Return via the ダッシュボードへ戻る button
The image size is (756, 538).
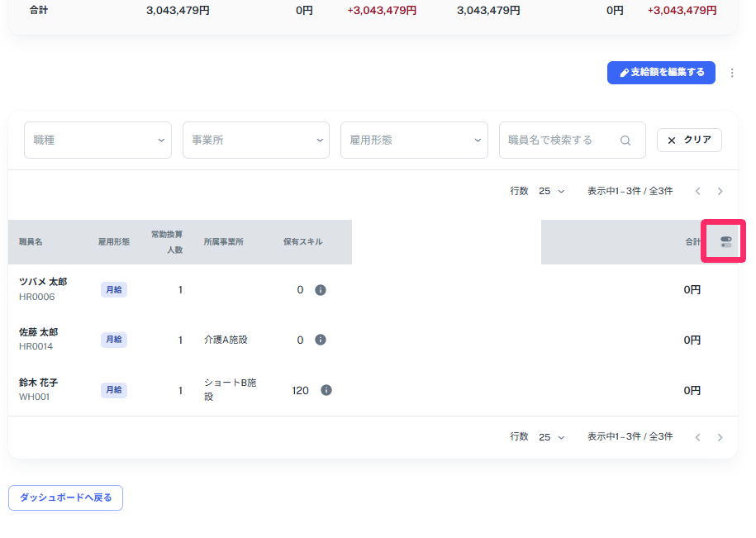65,498
